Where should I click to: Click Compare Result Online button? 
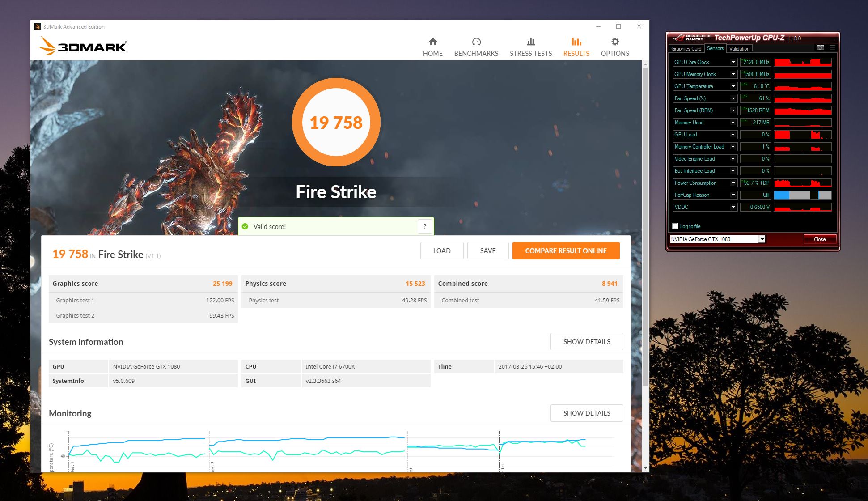(x=566, y=250)
